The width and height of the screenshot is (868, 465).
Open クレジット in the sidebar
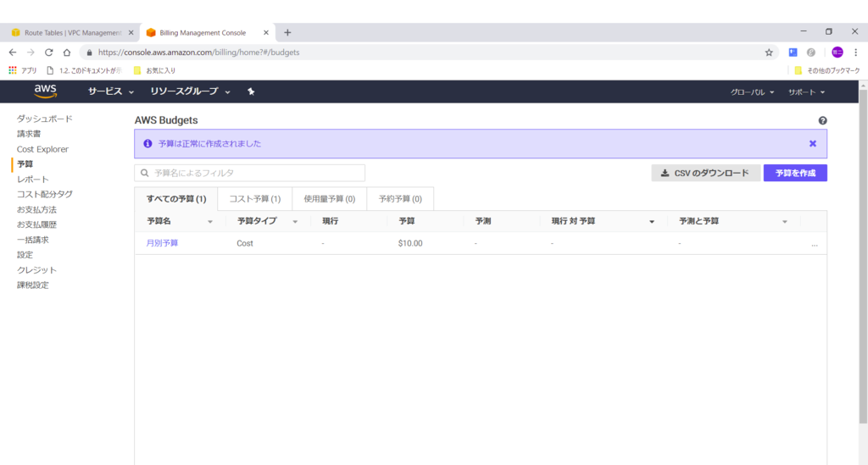(x=36, y=270)
